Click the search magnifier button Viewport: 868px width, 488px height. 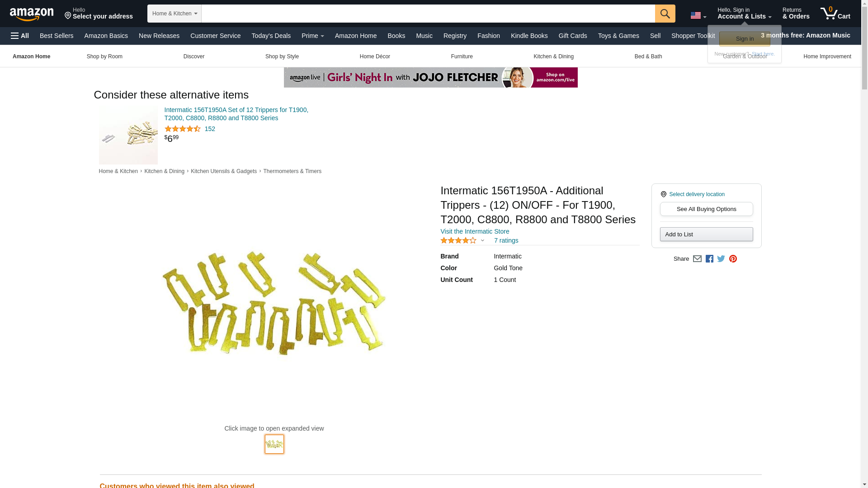point(665,14)
